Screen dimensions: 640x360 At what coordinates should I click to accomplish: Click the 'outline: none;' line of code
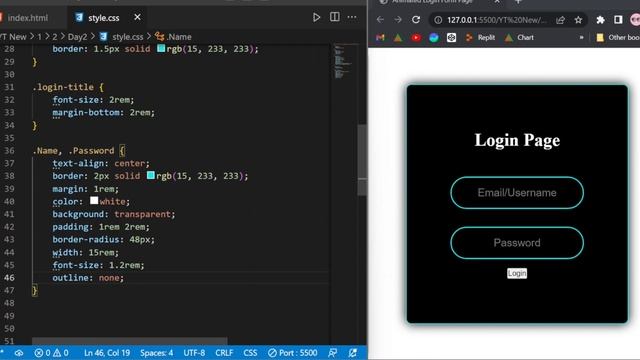[88, 278]
